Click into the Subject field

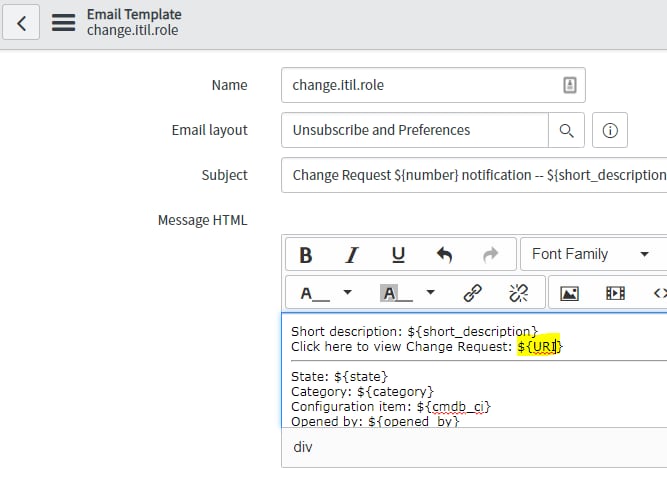(474, 175)
